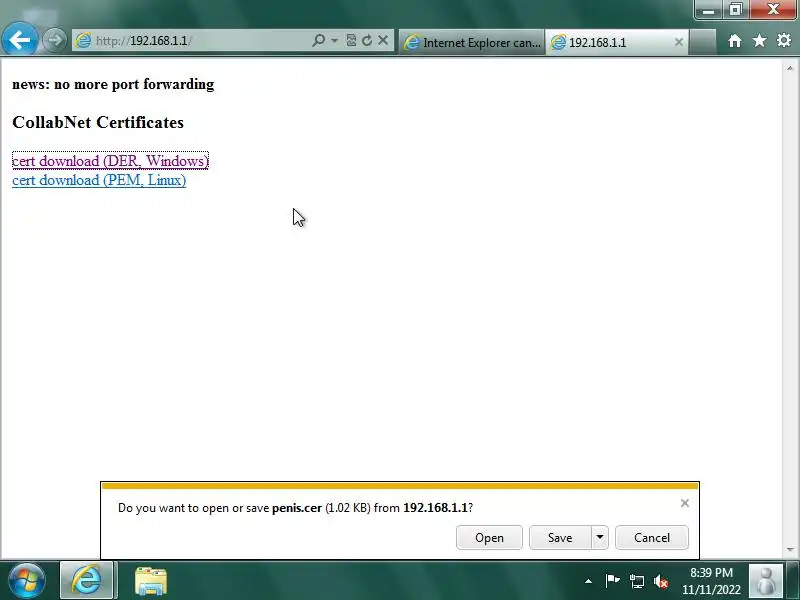
Task: Click the muted volume tray icon
Action: click(x=661, y=581)
